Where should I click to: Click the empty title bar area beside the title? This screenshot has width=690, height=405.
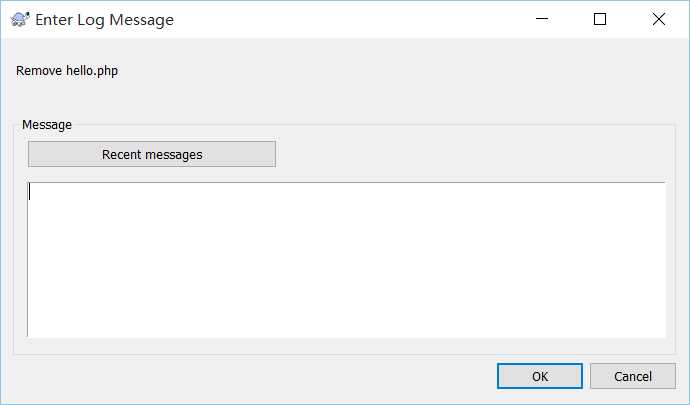pyautogui.click(x=350, y=19)
